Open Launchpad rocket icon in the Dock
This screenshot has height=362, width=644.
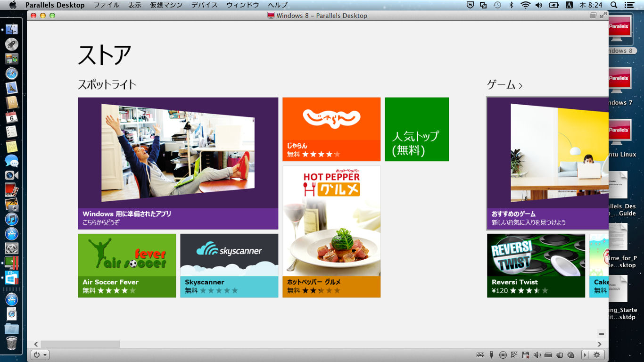coord(11,44)
